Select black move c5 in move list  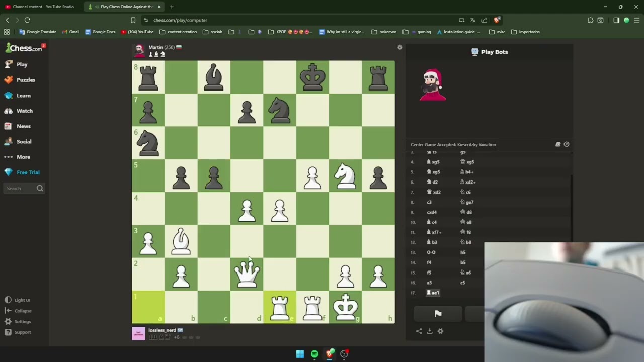click(463, 283)
